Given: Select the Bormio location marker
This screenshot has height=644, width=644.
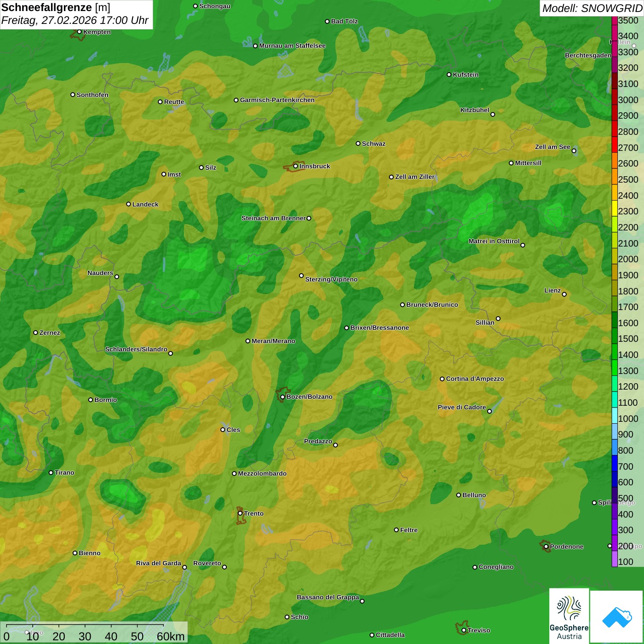Looking at the screenshot, I should (91, 400).
